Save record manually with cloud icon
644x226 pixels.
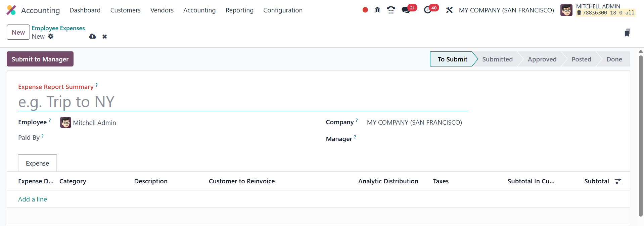coord(93,36)
